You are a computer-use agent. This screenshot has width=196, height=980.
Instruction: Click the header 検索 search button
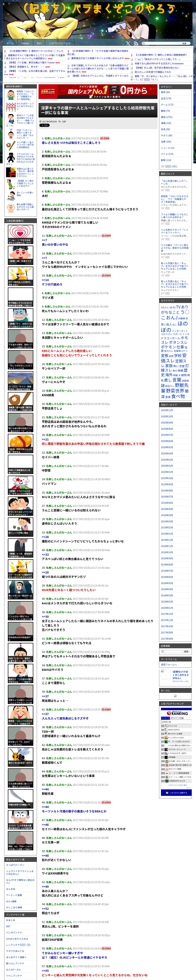point(184,43)
